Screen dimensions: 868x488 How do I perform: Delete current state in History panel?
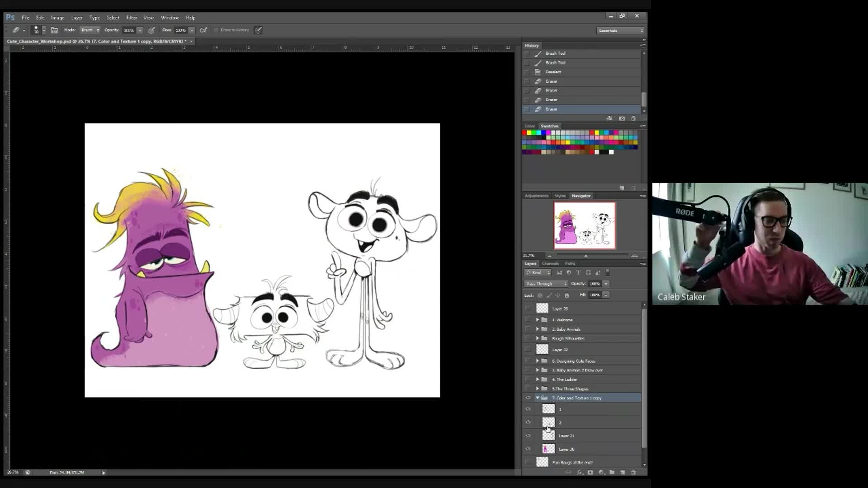pyautogui.click(x=633, y=118)
